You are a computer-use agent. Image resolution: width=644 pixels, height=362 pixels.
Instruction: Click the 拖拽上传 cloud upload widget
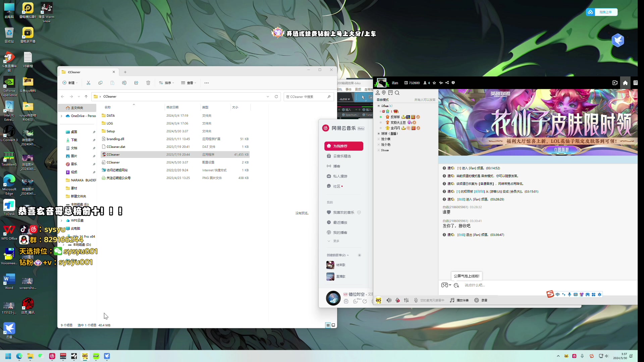pos(602,12)
